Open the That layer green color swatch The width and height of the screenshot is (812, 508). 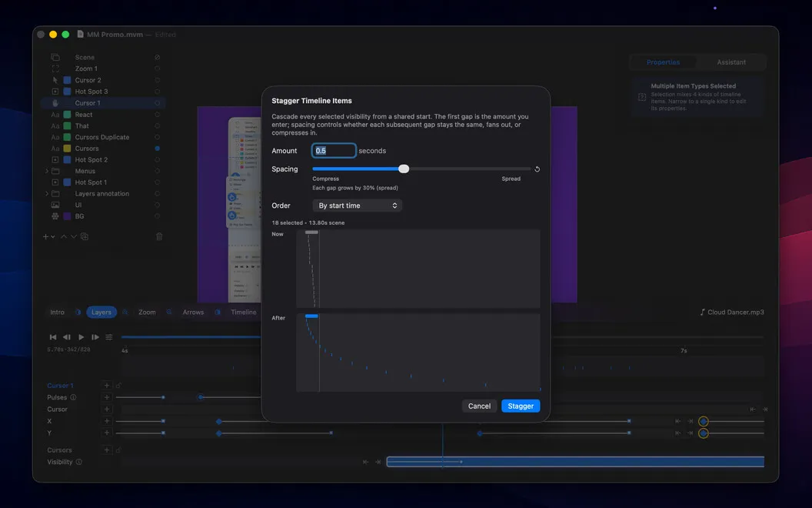click(x=68, y=125)
